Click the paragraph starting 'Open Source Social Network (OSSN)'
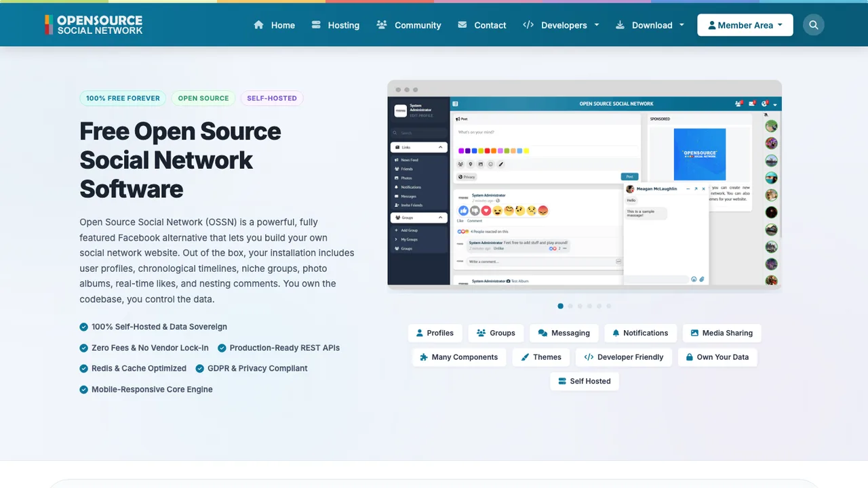This screenshot has height=488, width=868. pos(217,260)
